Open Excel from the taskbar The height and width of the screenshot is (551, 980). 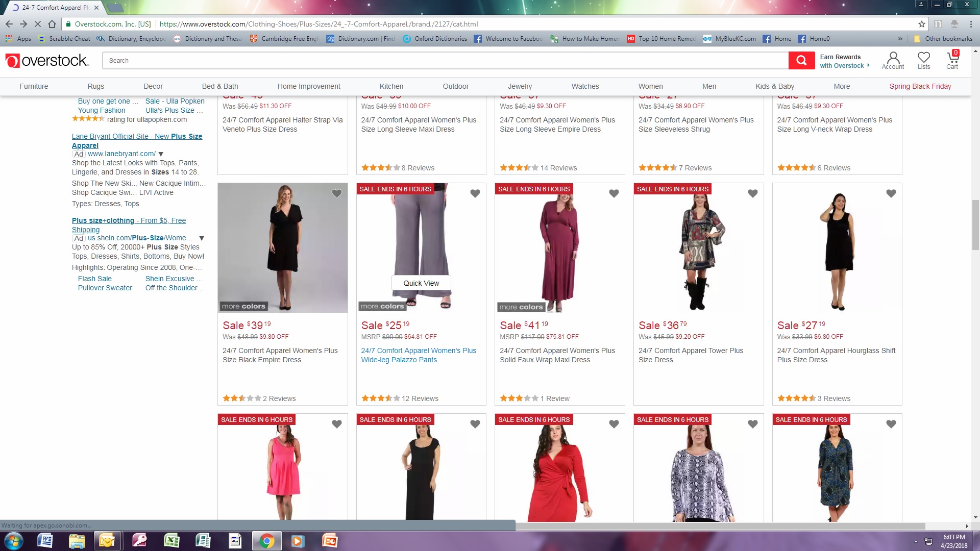(171, 541)
